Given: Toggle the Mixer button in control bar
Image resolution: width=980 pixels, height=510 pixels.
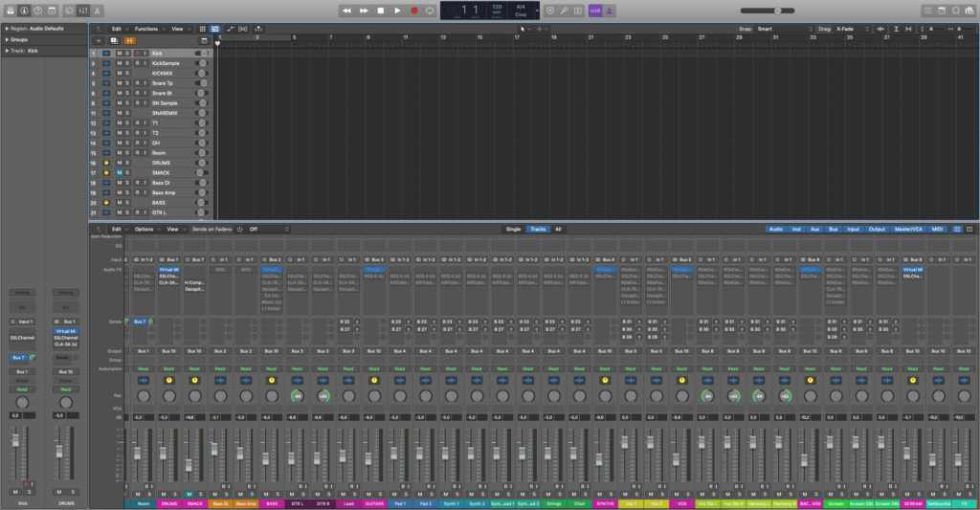Looking at the screenshot, I should click(83, 11).
